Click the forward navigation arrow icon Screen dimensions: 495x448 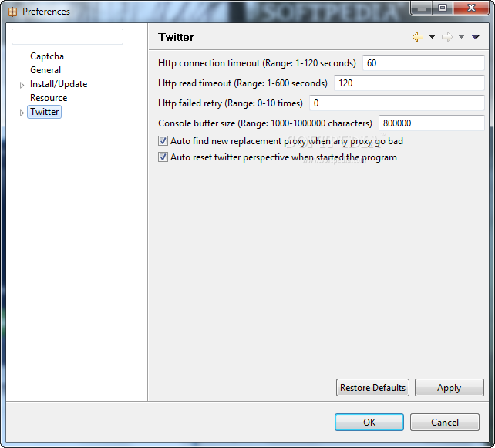[x=447, y=37]
